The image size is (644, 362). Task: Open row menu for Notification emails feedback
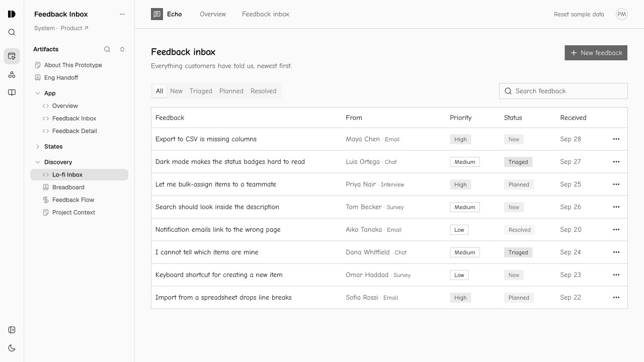click(616, 230)
